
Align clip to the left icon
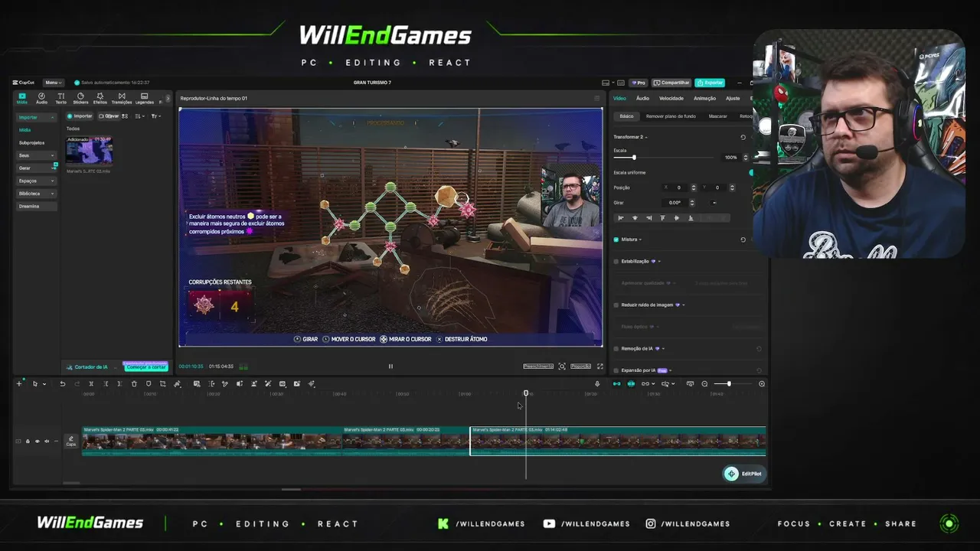click(x=621, y=218)
